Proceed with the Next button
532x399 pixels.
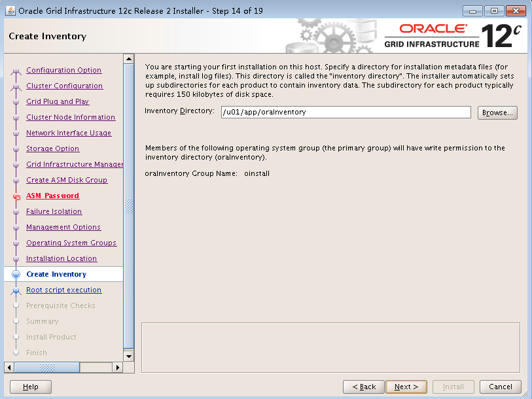(x=406, y=387)
